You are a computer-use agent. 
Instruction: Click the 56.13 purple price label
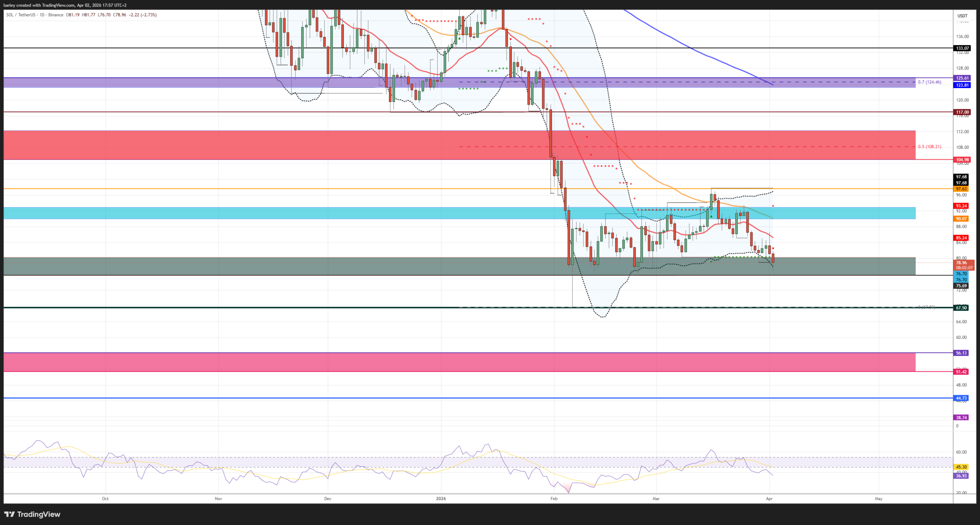(x=961, y=353)
